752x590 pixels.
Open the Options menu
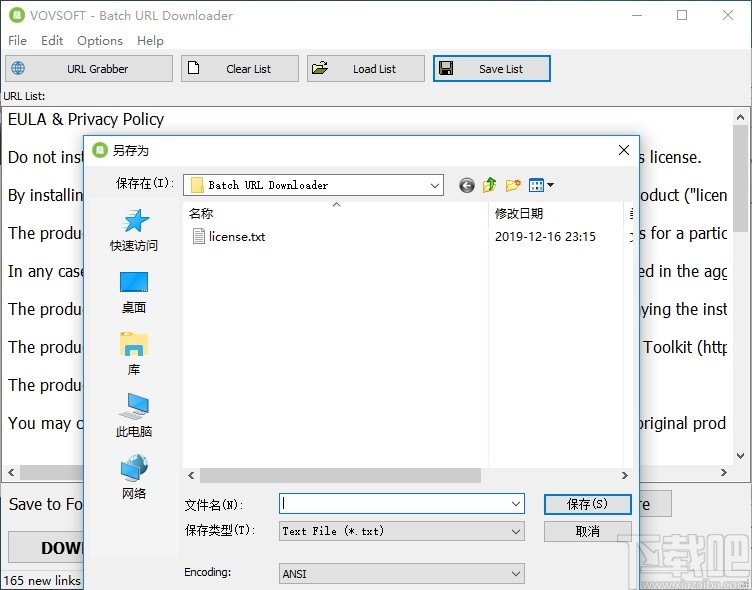coord(100,41)
